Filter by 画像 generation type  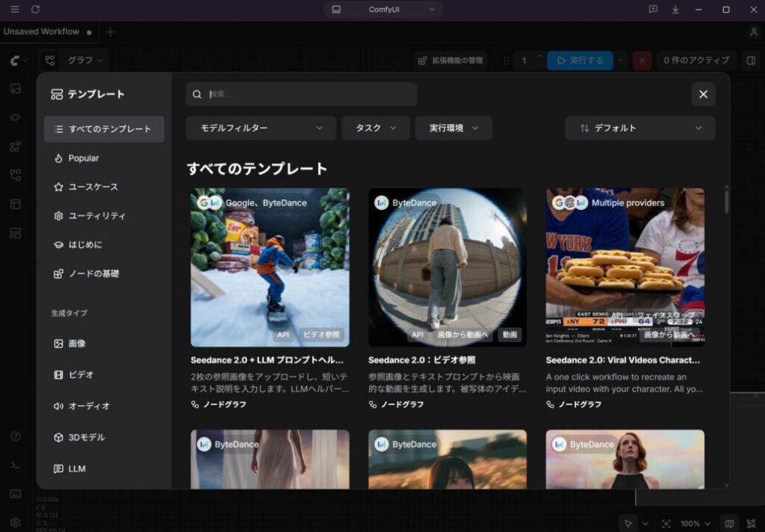pos(104,344)
